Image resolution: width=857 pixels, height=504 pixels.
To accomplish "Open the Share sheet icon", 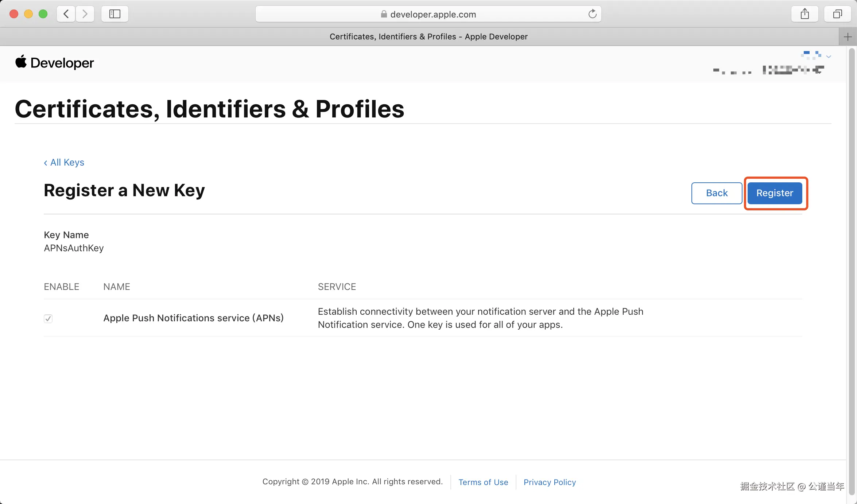I will 804,14.
